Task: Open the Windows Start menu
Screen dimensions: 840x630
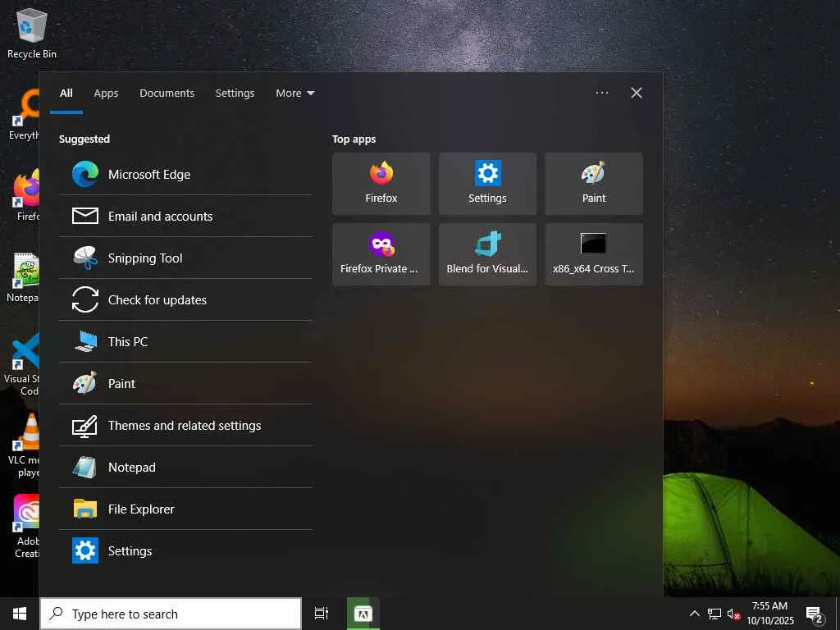Action: (20, 614)
